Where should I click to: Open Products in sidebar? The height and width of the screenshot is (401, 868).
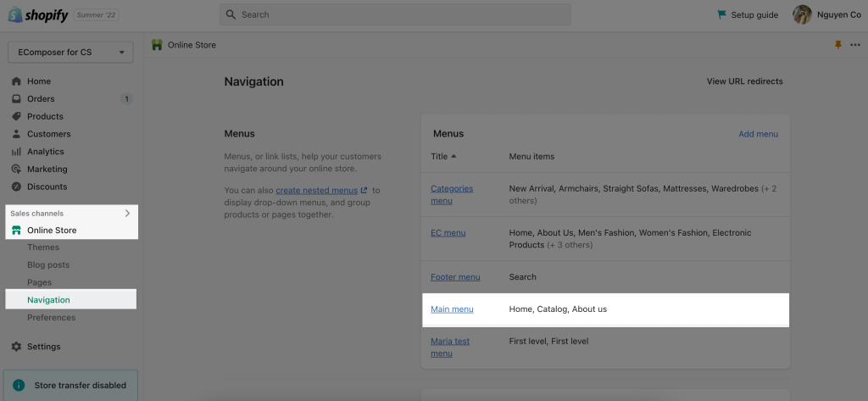tap(46, 116)
